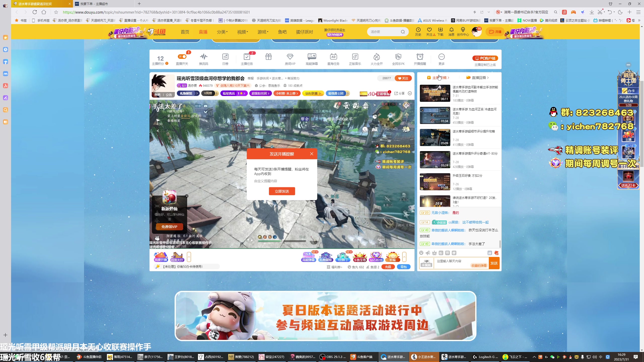644x362 pixels.
Task: Open the 逆水寒手游超细节评分提升攻略 video thumbnail
Action: tap(435, 138)
